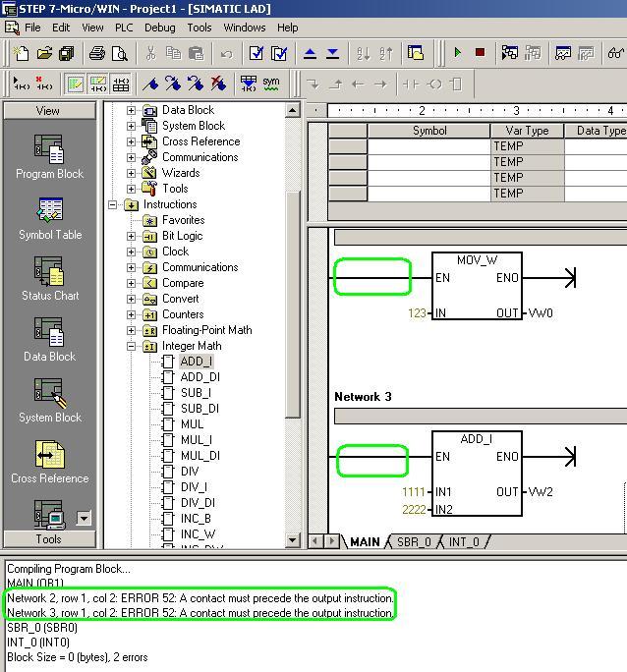Viewport: 627px width, 672px height.
Task: Open Data Block in View bar
Action: click(x=49, y=339)
